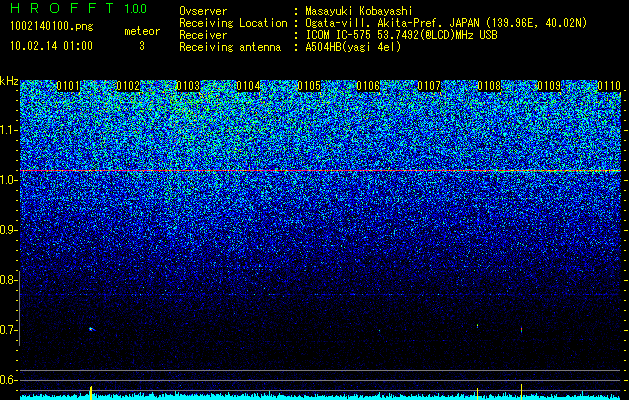Screen dimensions: 629x400
Task: Click the 0104 time marker label
Action: [248, 86]
